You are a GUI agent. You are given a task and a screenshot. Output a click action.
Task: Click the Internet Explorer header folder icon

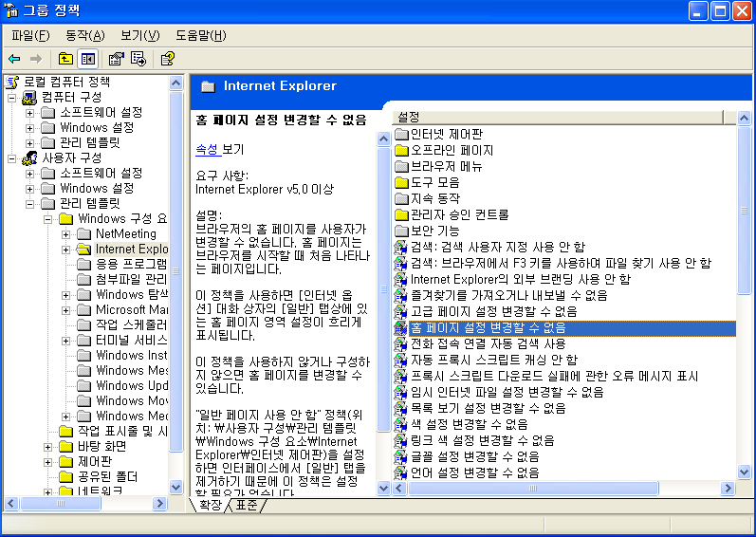pos(208,86)
